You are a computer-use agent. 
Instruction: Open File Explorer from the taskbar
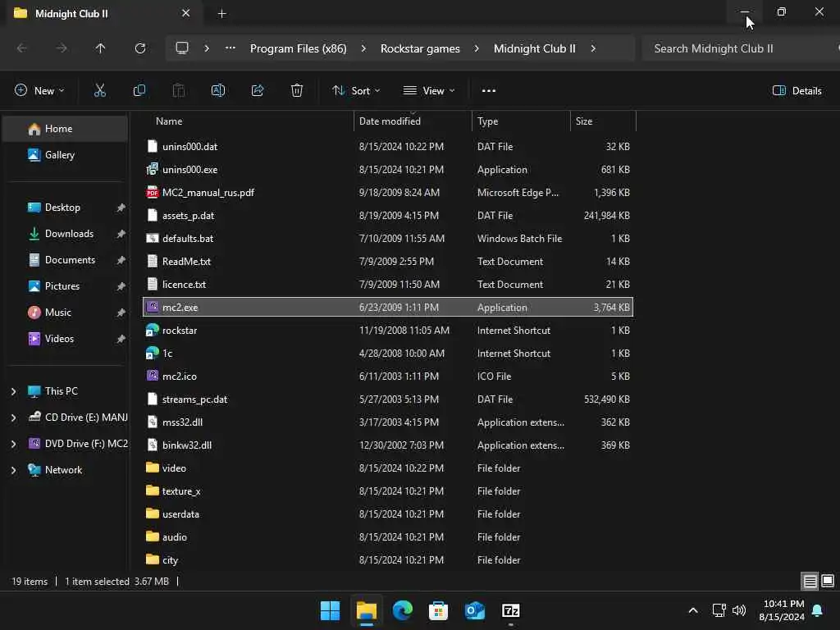367,610
